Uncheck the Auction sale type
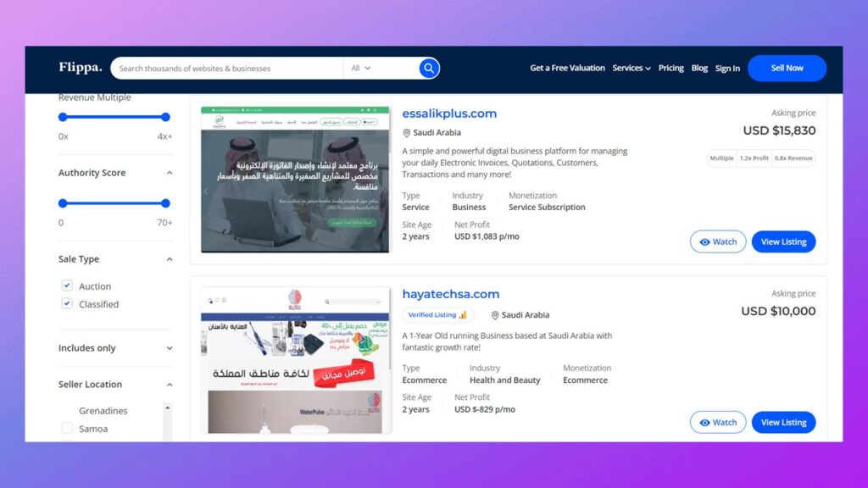This screenshot has height=488, width=868. tap(67, 286)
